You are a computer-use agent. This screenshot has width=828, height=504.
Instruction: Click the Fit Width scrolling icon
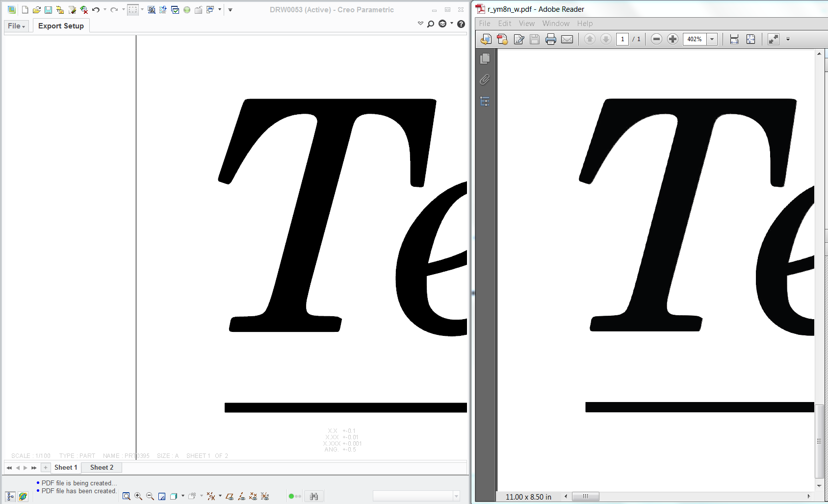(734, 39)
